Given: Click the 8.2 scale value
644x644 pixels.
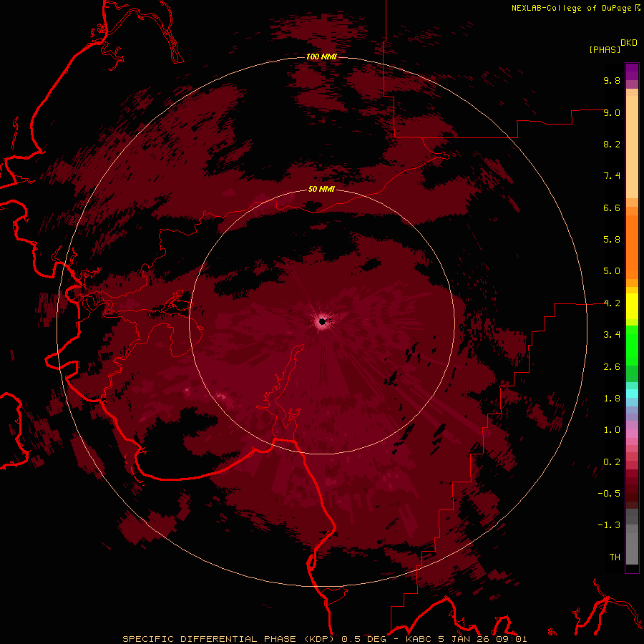Looking at the screenshot, I should [612, 144].
